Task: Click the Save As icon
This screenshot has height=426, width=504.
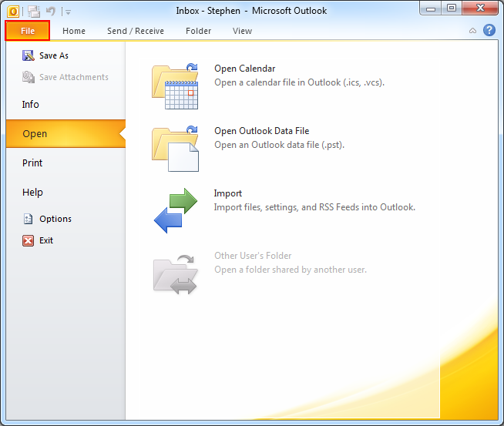Action: [x=29, y=55]
